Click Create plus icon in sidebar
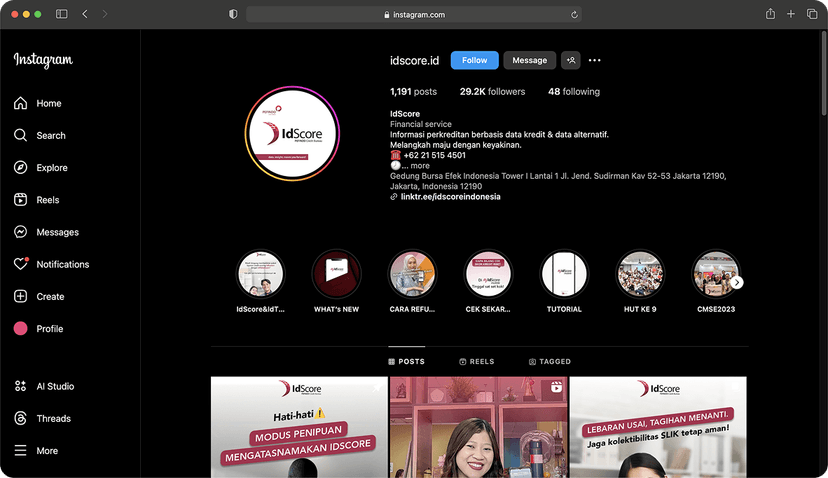 point(21,296)
